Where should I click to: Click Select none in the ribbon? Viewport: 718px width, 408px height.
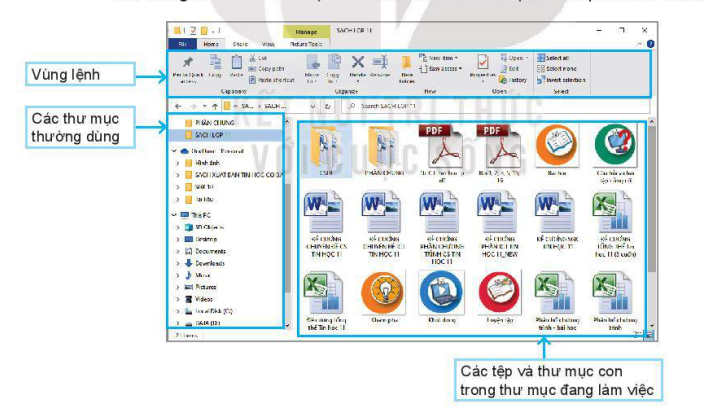(x=557, y=69)
